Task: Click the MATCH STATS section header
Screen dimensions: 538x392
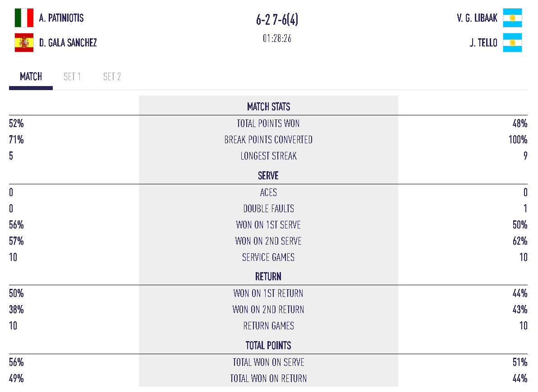Action: click(x=268, y=107)
